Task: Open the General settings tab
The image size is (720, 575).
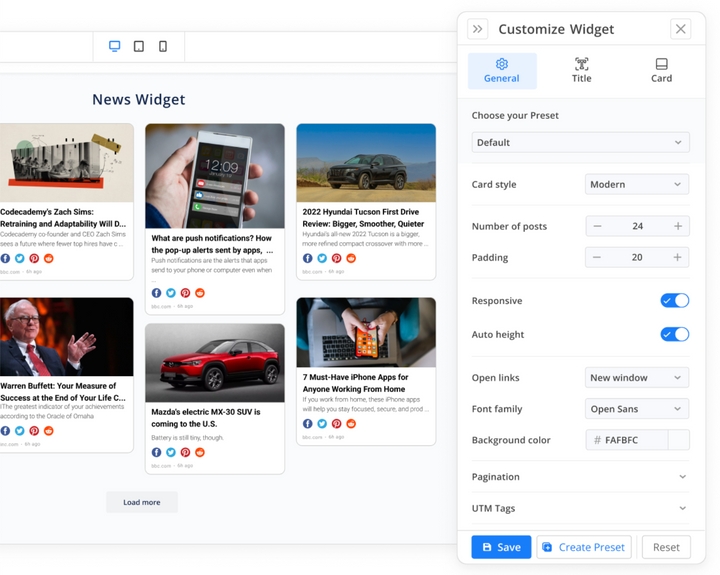Action: point(502,71)
